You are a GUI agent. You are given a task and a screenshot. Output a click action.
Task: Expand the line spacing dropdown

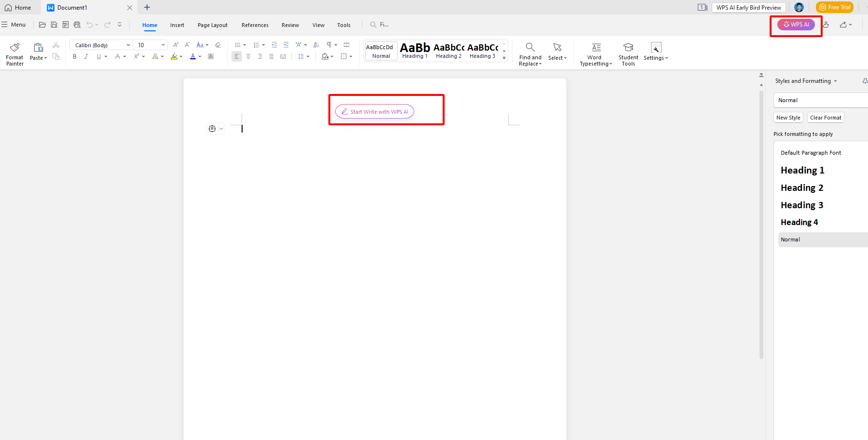[x=308, y=56]
